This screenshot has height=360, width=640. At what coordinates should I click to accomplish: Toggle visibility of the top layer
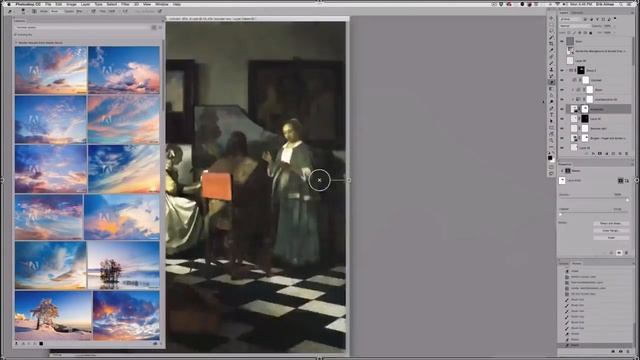(x=562, y=41)
